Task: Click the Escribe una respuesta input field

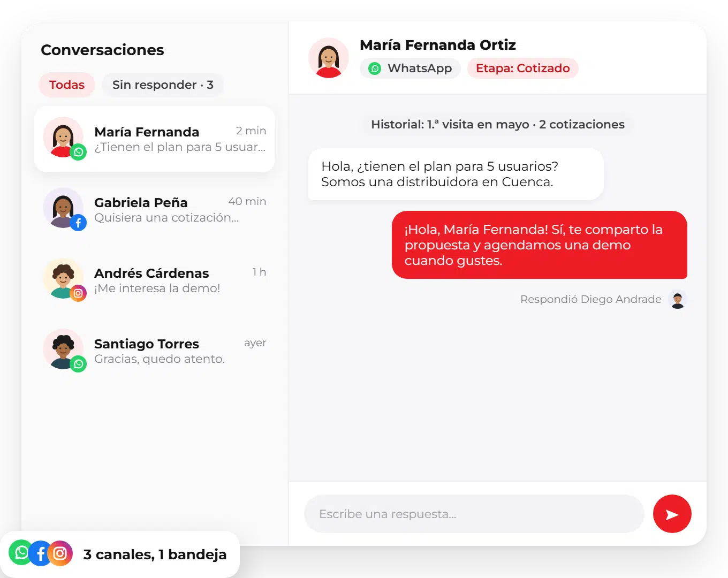Action: [x=474, y=514]
